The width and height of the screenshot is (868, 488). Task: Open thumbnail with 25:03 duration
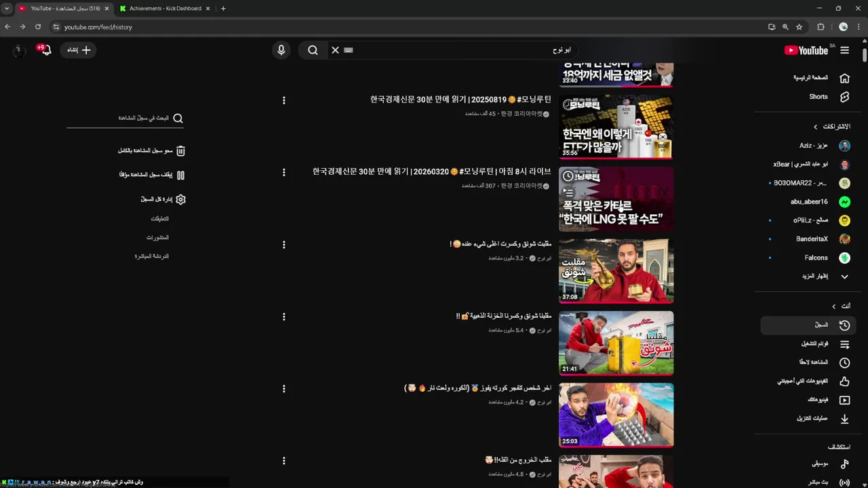pyautogui.click(x=616, y=415)
